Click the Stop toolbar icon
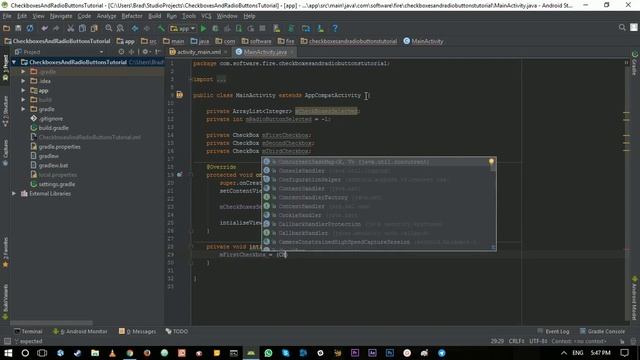Screen dimensions: 640x360 click(x=262, y=29)
